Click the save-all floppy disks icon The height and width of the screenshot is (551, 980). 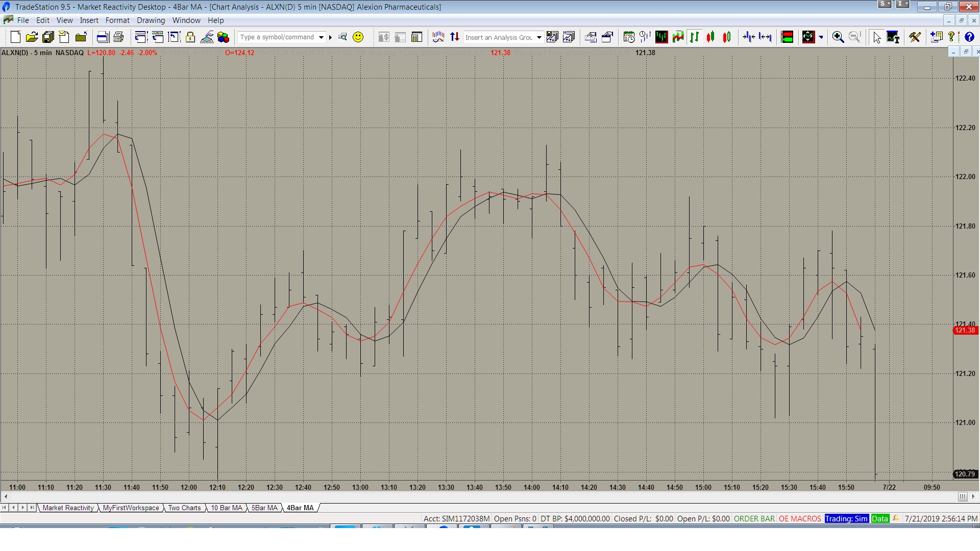point(48,37)
